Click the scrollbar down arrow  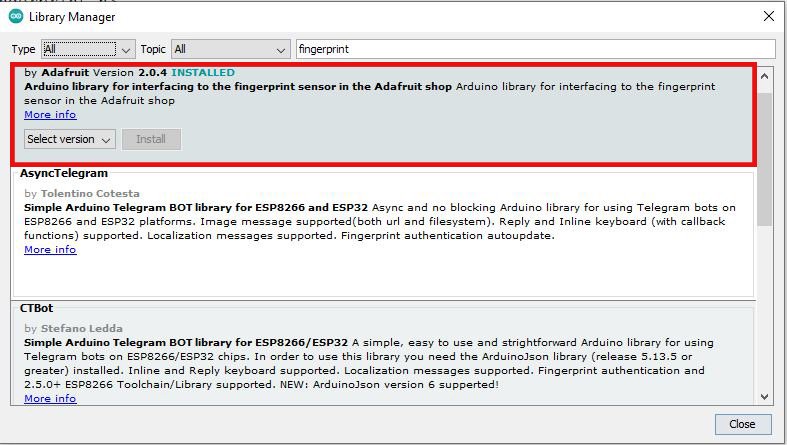pos(764,396)
